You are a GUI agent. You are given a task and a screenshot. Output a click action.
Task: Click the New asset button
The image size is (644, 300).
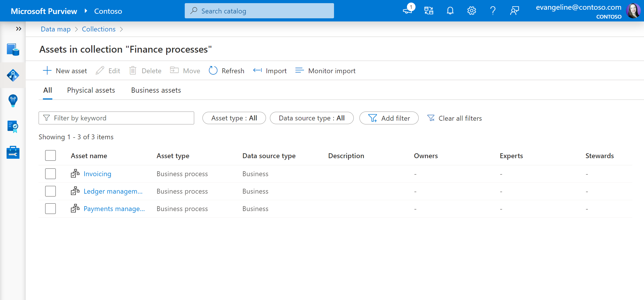(x=65, y=71)
